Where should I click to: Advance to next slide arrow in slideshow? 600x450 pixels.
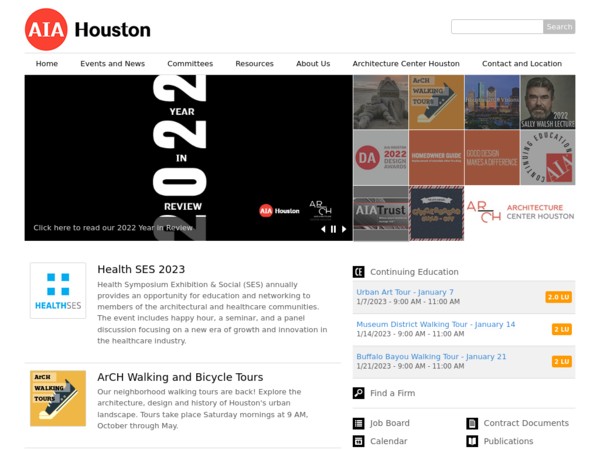pos(344,229)
